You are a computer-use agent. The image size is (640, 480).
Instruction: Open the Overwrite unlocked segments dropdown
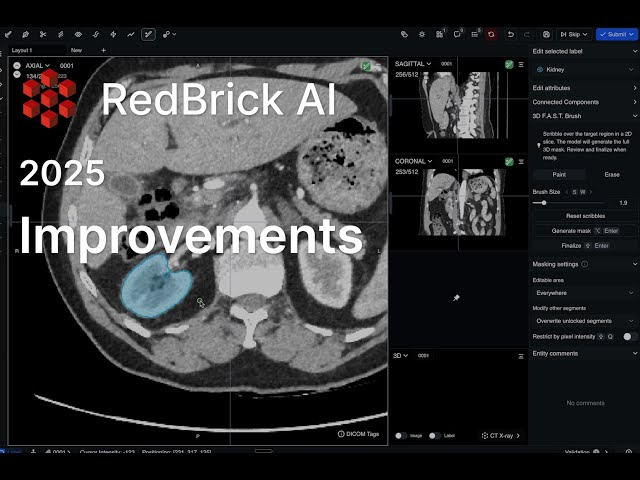(584, 321)
